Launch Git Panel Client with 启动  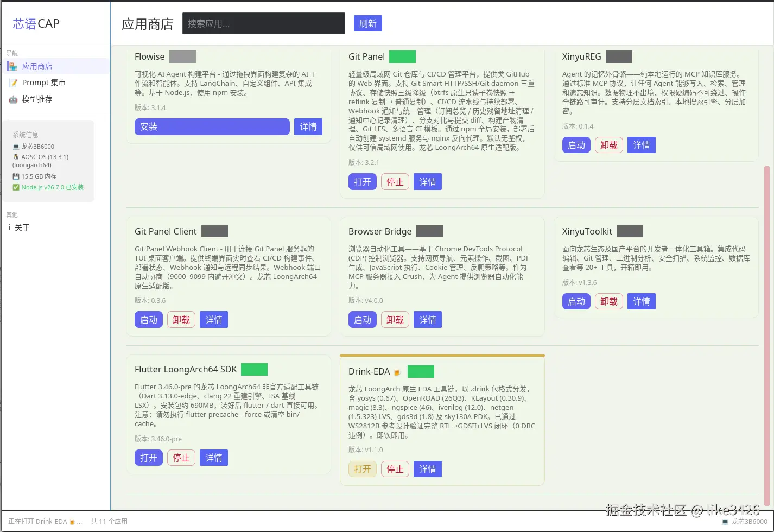pyautogui.click(x=149, y=320)
